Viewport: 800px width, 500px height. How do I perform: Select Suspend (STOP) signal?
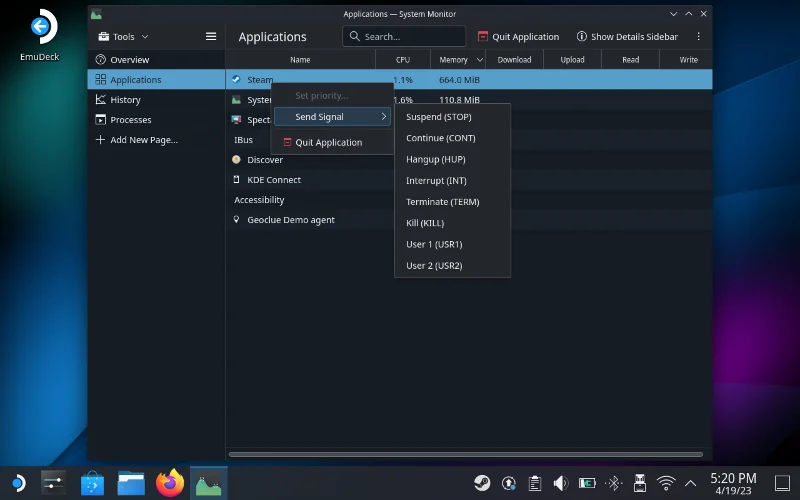pos(438,117)
